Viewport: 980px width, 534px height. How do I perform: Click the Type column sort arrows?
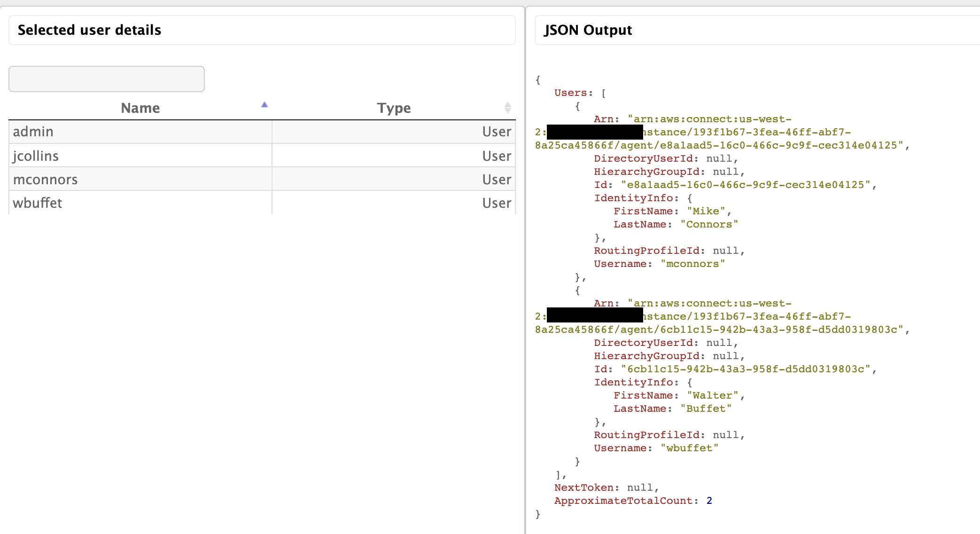click(x=507, y=108)
